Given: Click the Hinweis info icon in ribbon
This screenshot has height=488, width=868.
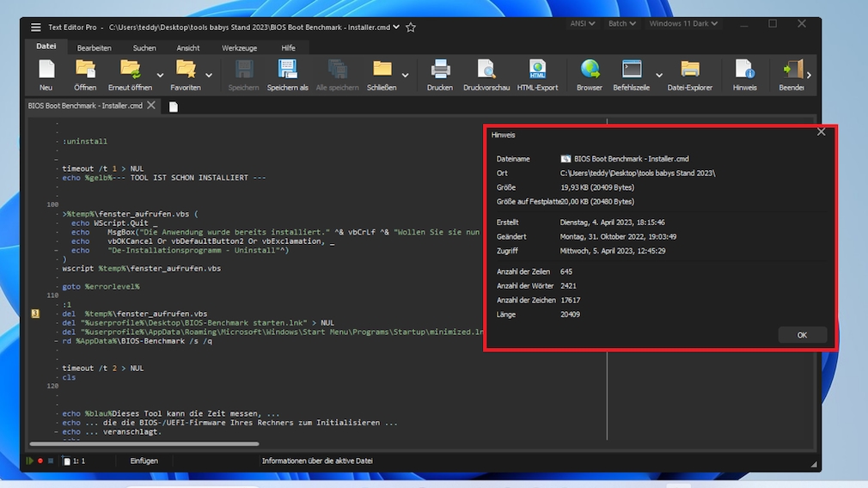Looking at the screenshot, I should (744, 70).
